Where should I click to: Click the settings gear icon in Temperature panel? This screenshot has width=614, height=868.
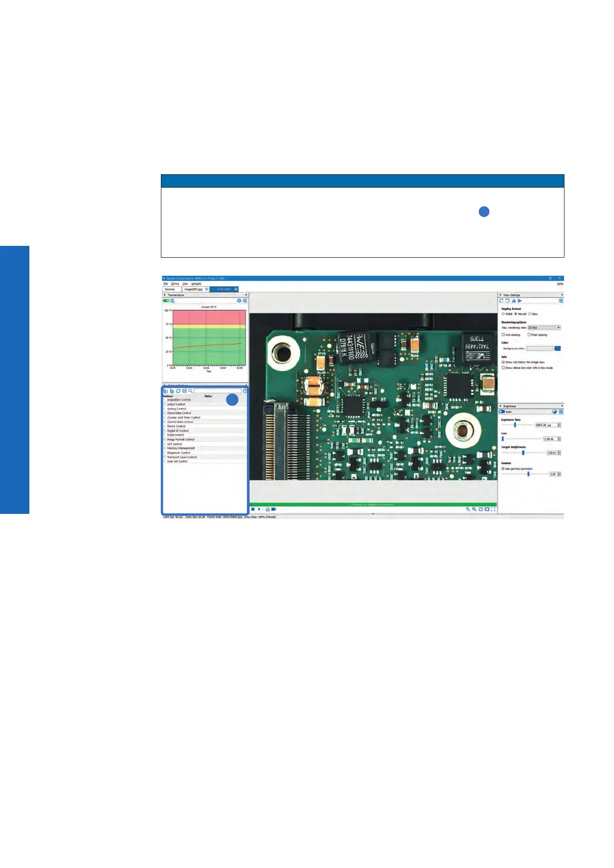(x=239, y=301)
